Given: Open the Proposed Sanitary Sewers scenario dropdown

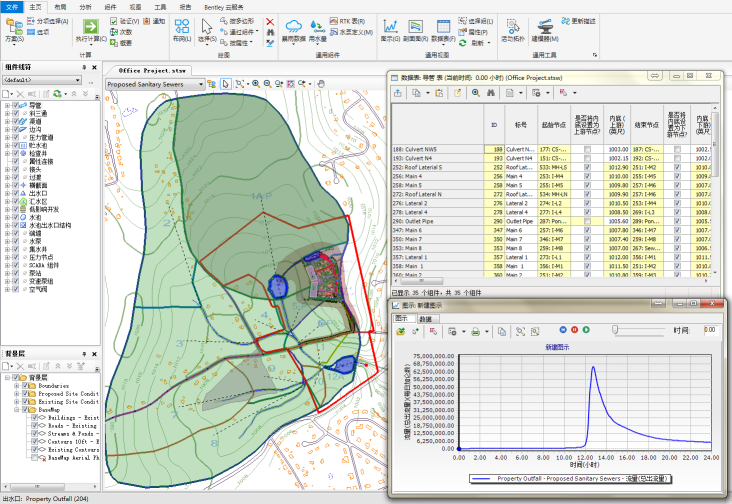Looking at the screenshot, I should click(x=201, y=84).
